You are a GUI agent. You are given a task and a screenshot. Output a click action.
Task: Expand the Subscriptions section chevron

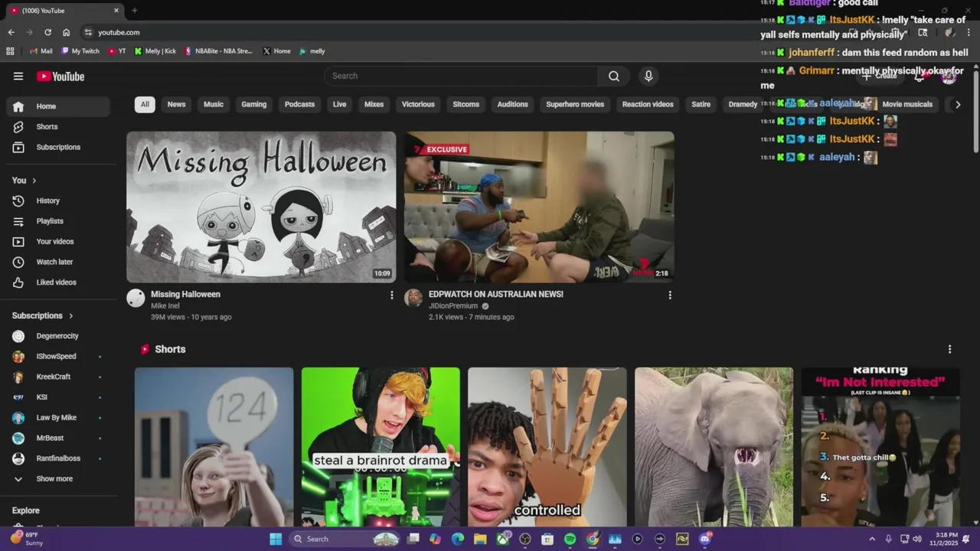(71, 316)
